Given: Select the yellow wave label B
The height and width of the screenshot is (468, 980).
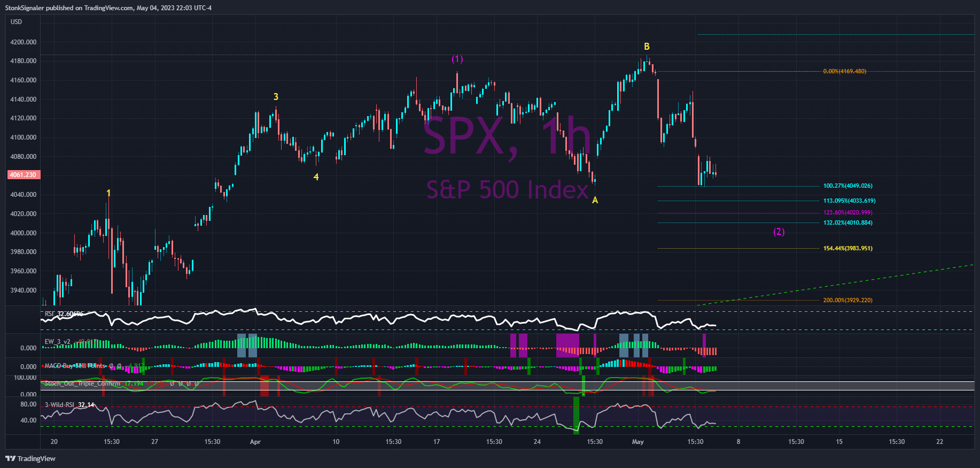Looking at the screenshot, I should click(x=647, y=47).
